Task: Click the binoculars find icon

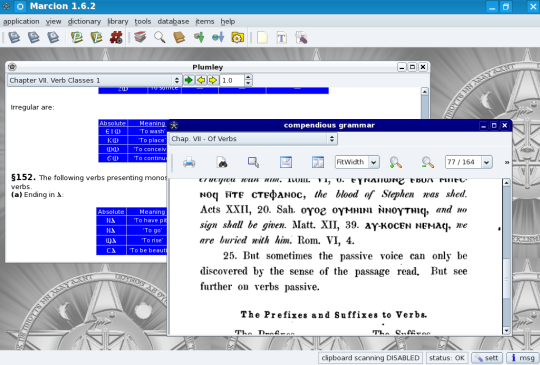Action: (222, 162)
